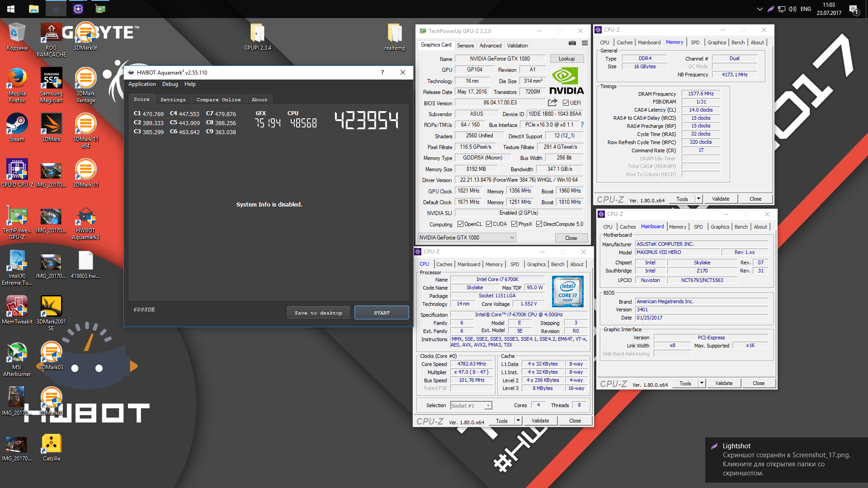Viewport: 868px width, 488px height.
Task: Open ROG RAMCACHE desktop icon
Action: (x=51, y=40)
